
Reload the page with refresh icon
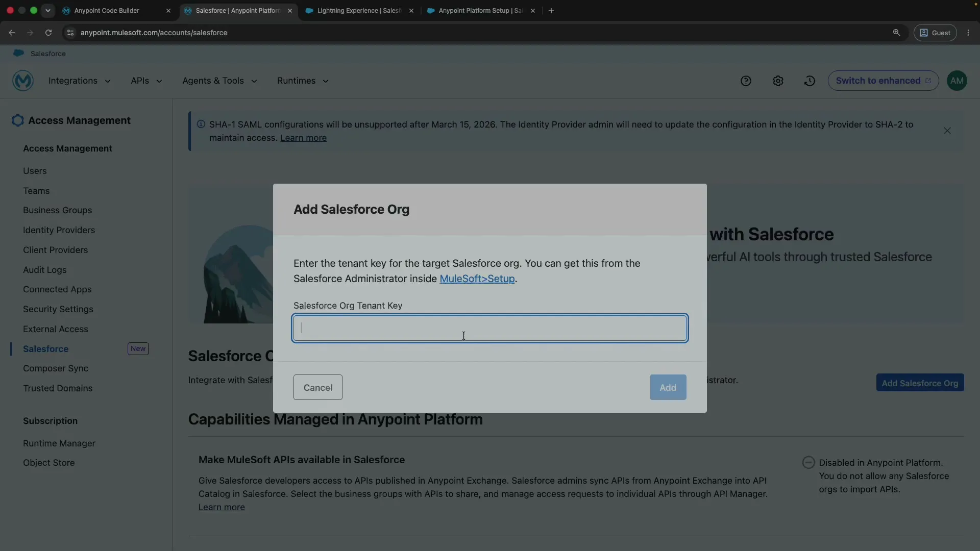point(48,33)
